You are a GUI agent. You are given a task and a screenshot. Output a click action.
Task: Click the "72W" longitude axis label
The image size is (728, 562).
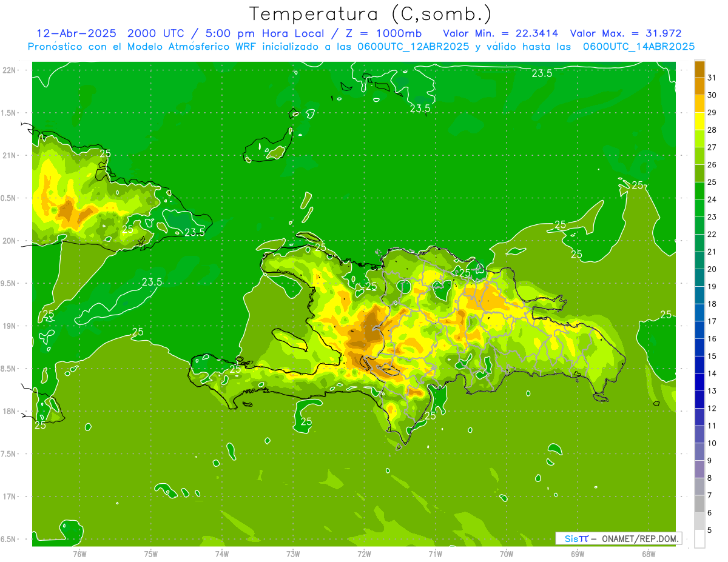tap(364, 554)
